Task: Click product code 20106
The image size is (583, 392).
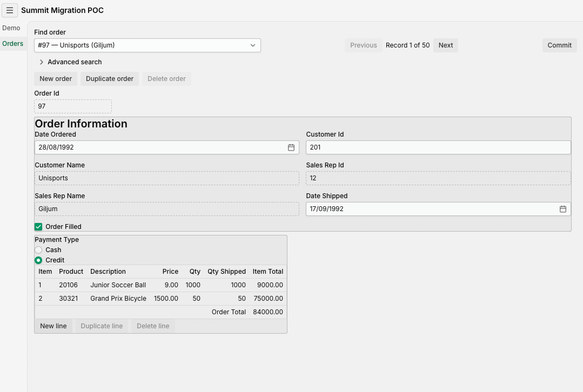Action: pos(69,285)
